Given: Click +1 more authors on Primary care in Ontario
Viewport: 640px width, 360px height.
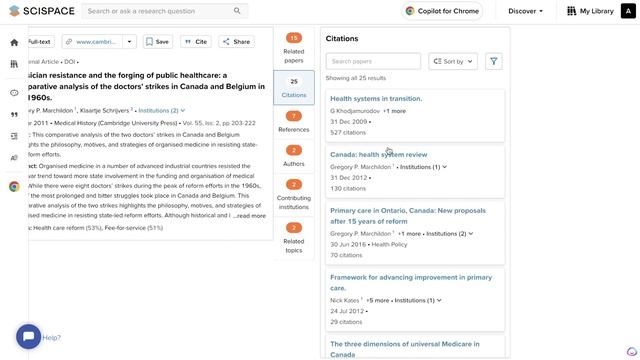Looking at the screenshot, I should click(x=409, y=233).
